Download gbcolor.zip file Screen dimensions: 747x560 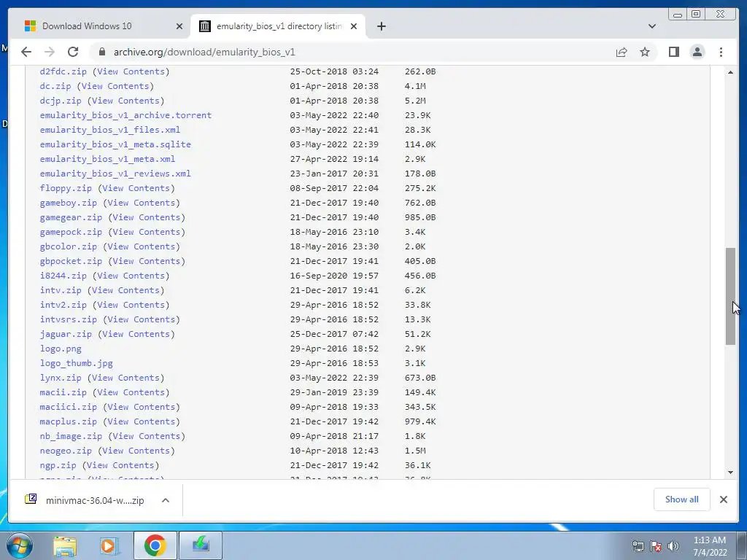(68, 246)
